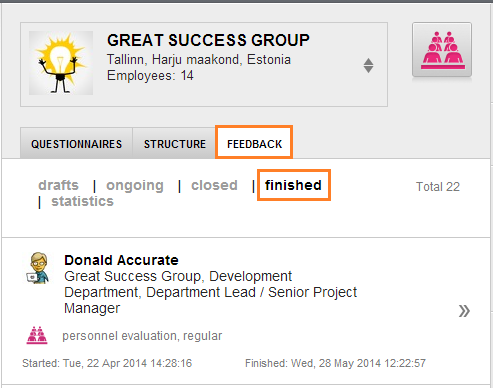
Task: Switch to the Questionnaires tab
Action: click(76, 144)
